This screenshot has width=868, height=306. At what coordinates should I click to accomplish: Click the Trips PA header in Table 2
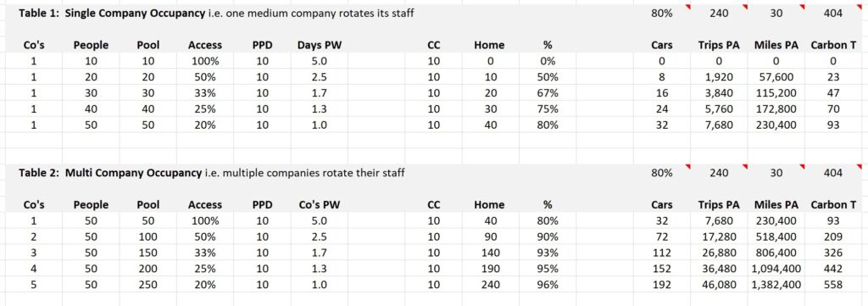pyautogui.click(x=719, y=205)
